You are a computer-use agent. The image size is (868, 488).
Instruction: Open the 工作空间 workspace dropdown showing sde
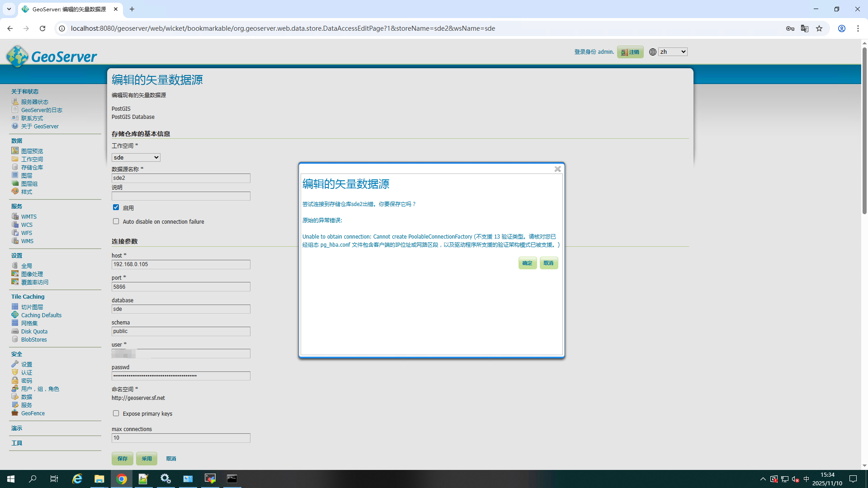click(x=136, y=157)
